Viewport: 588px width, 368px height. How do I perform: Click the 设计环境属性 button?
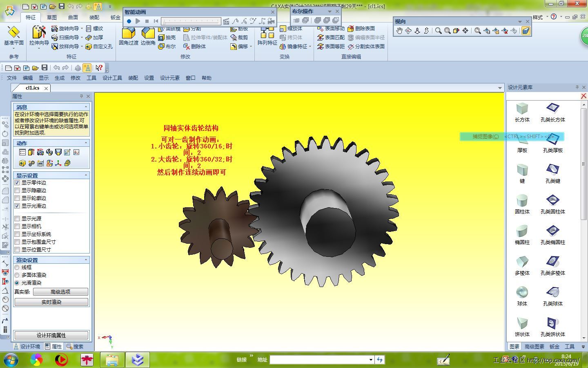(51, 335)
